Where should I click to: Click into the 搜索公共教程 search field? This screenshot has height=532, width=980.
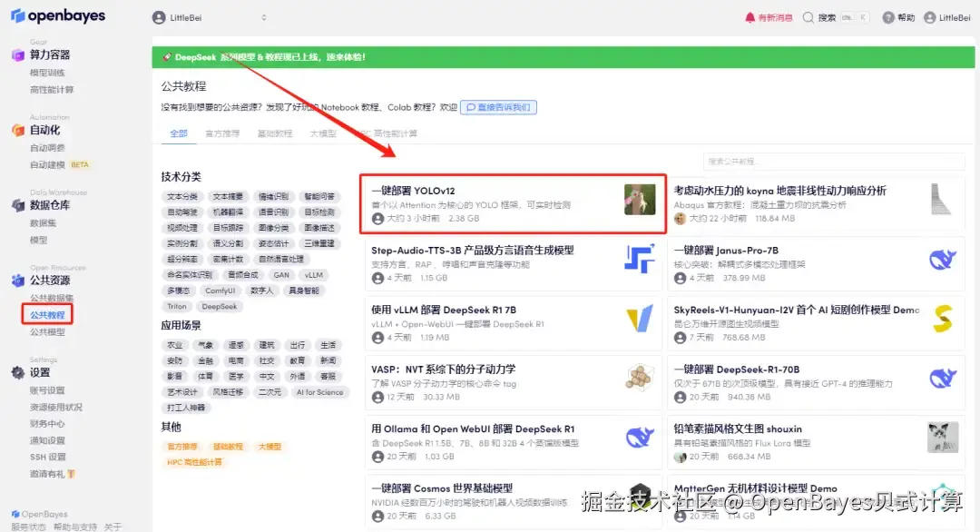834,162
